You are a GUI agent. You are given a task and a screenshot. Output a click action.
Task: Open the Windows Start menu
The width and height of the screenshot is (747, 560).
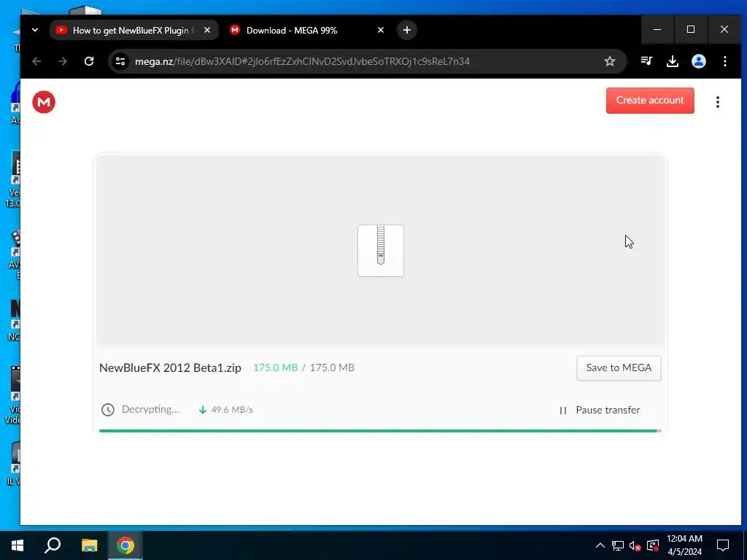pos(18,545)
